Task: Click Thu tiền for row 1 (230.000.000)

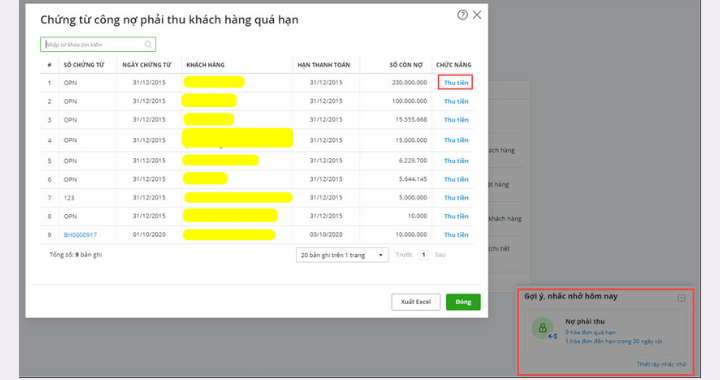Action: click(456, 83)
